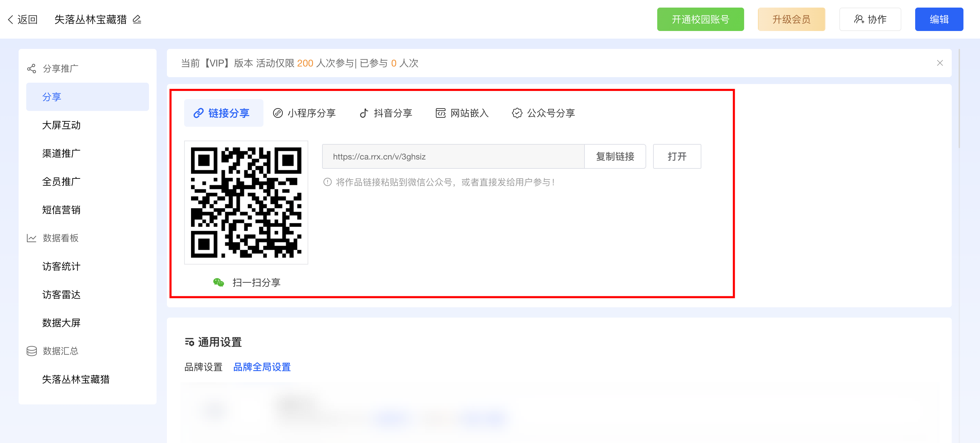Click the website embed code icon
Image resolution: width=980 pixels, height=443 pixels.
point(441,113)
